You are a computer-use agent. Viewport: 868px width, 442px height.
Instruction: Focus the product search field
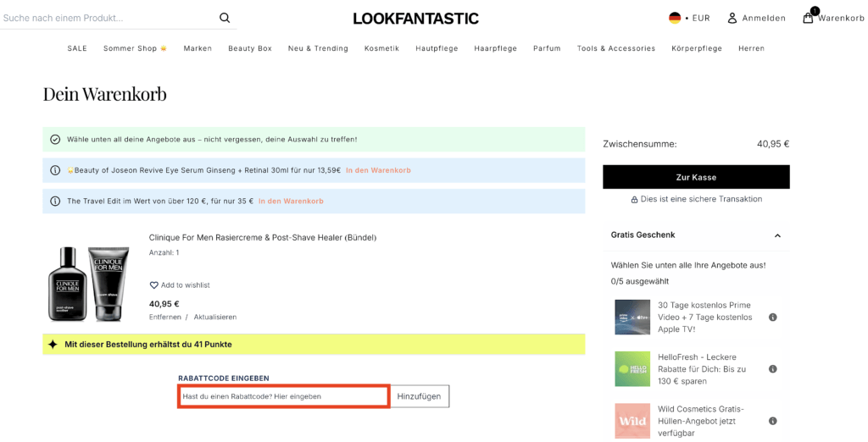[x=108, y=19]
